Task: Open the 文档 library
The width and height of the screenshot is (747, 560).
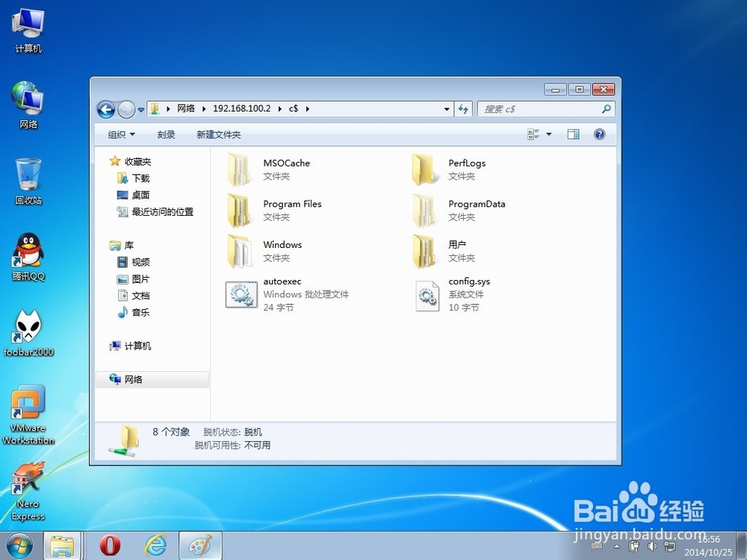Action: pyautogui.click(x=134, y=296)
